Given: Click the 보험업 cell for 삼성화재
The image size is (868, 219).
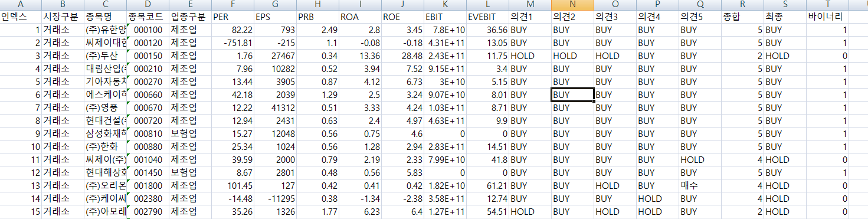Looking at the screenshot, I should tap(190, 133).
